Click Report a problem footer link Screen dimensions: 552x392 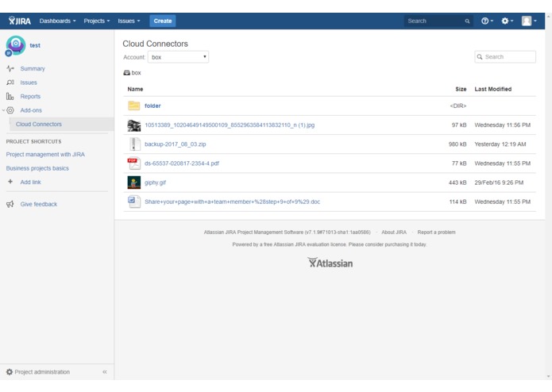click(437, 232)
